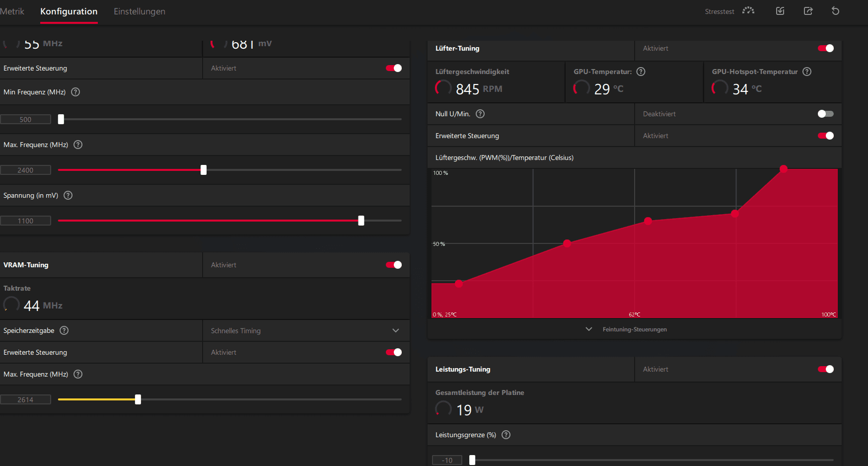
Task: Select the lowest fan curve point near 25°C
Action: click(459, 284)
